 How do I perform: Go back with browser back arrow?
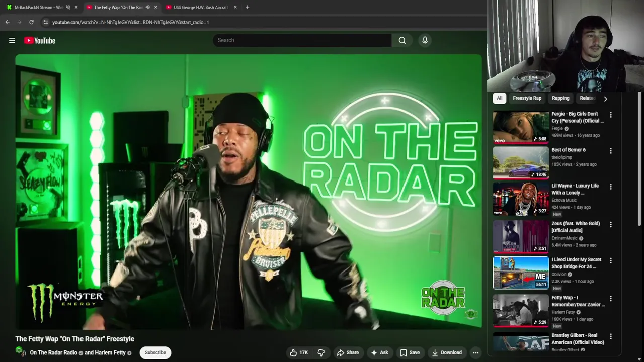[8, 22]
